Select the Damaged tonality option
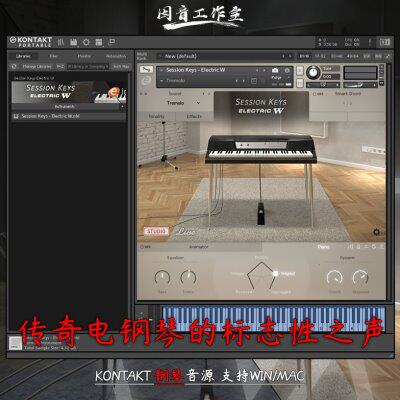 [x=281, y=292]
